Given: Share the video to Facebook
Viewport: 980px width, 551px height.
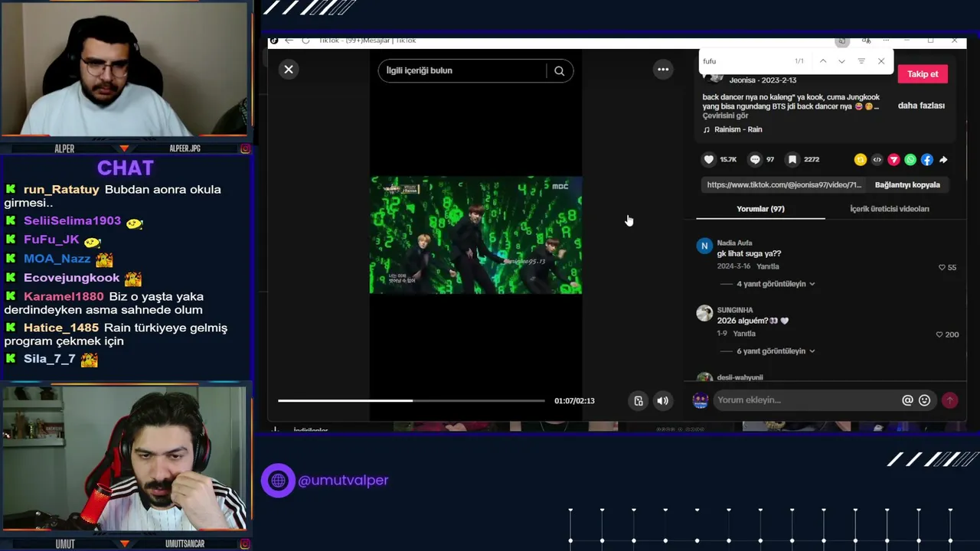Looking at the screenshot, I should [927, 160].
